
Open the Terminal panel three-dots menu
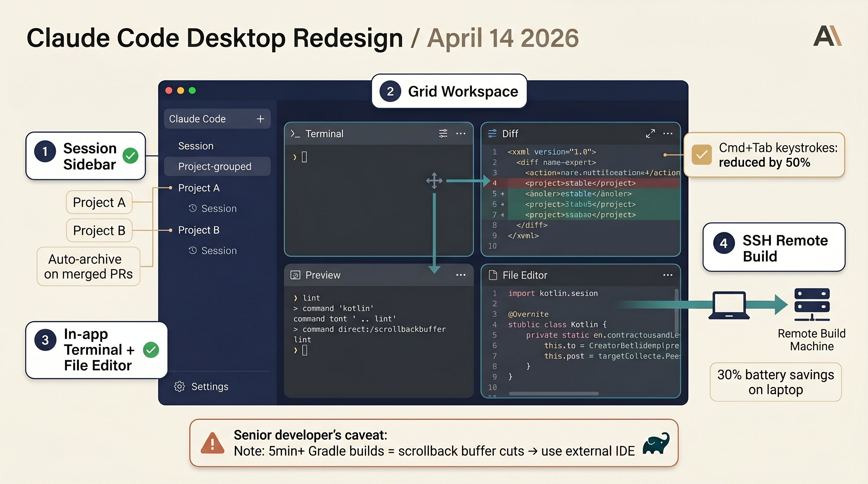[460, 134]
